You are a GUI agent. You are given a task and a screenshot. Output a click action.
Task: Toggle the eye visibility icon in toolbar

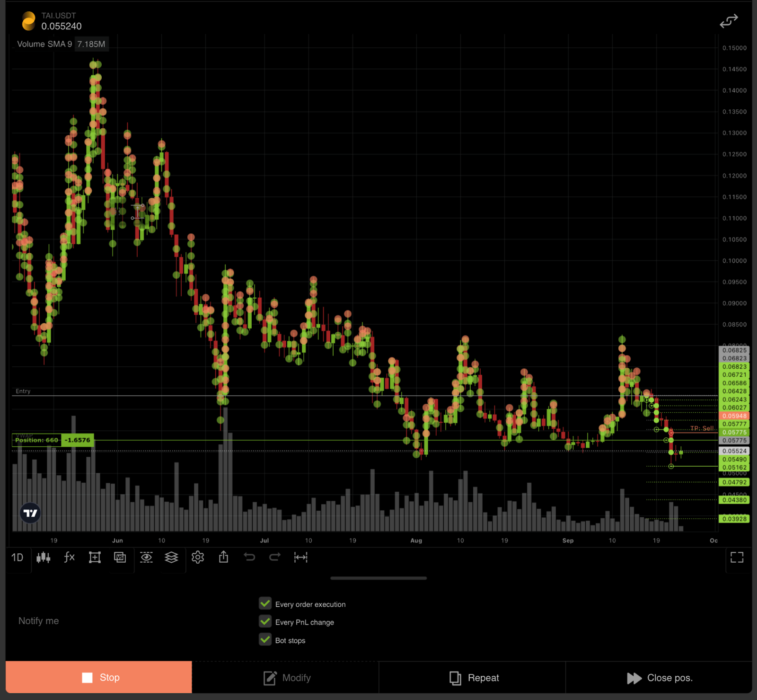[x=146, y=558]
